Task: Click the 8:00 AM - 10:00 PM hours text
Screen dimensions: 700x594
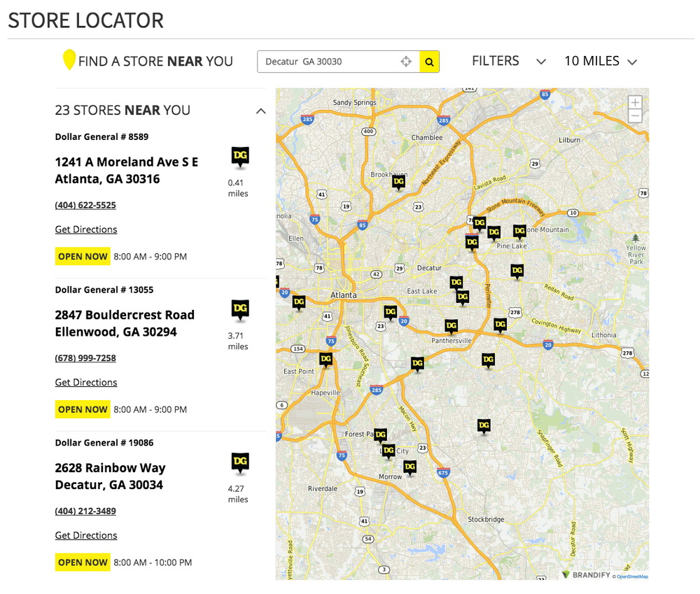Action: click(153, 563)
